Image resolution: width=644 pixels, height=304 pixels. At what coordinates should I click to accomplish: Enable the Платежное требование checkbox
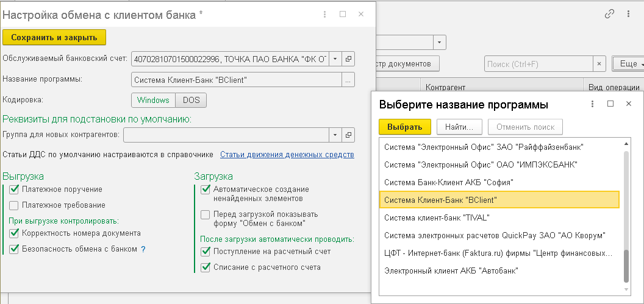[15, 205]
